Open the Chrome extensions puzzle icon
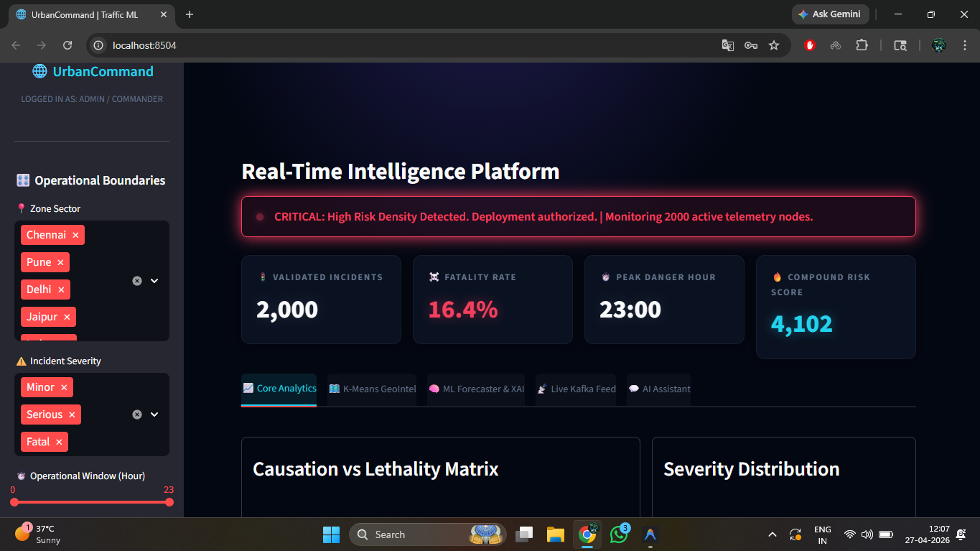 tap(862, 45)
